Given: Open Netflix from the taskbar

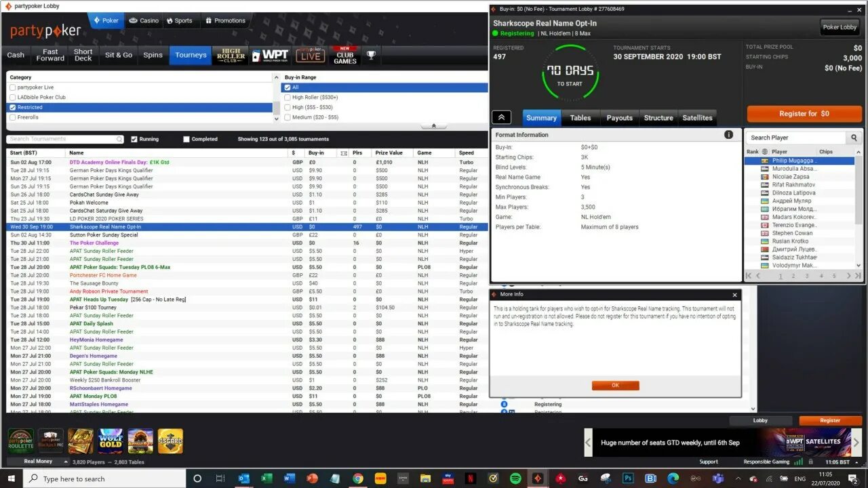Looking at the screenshot, I should (x=471, y=479).
